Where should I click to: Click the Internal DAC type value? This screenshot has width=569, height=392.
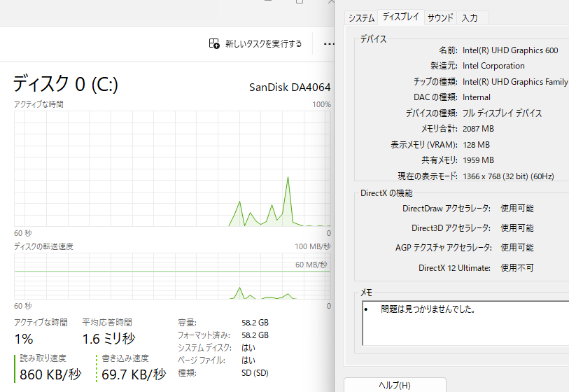(x=477, y=97)
